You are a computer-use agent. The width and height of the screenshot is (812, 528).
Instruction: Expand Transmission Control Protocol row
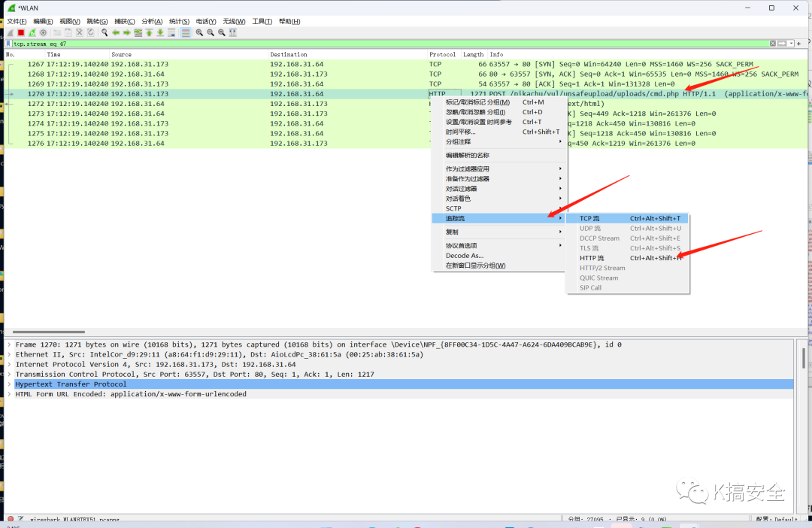[x=9, y=374]
